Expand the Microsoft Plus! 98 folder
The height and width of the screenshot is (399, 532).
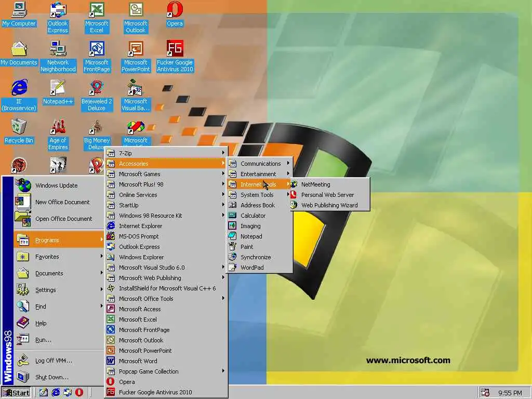pyautogui.click(x=166, y=184)
